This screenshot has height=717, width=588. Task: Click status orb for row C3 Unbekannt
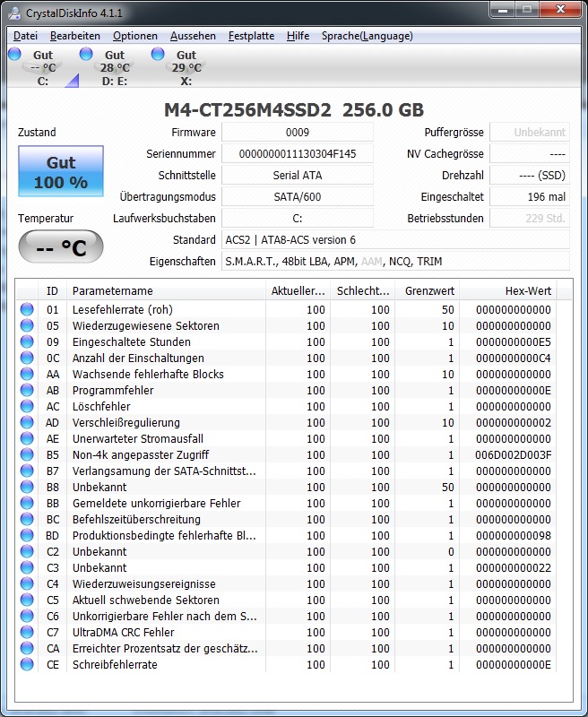(27, 567)
